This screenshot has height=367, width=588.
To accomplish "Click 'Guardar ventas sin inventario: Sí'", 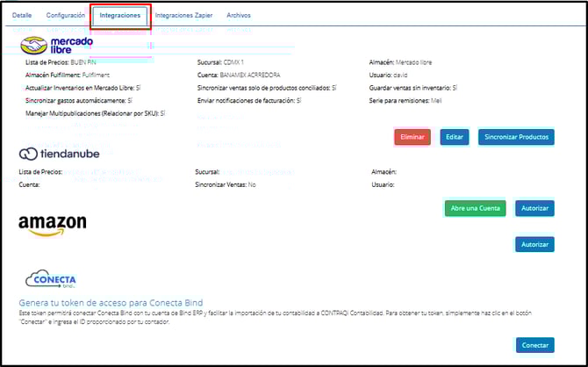I will click(413, 88).
